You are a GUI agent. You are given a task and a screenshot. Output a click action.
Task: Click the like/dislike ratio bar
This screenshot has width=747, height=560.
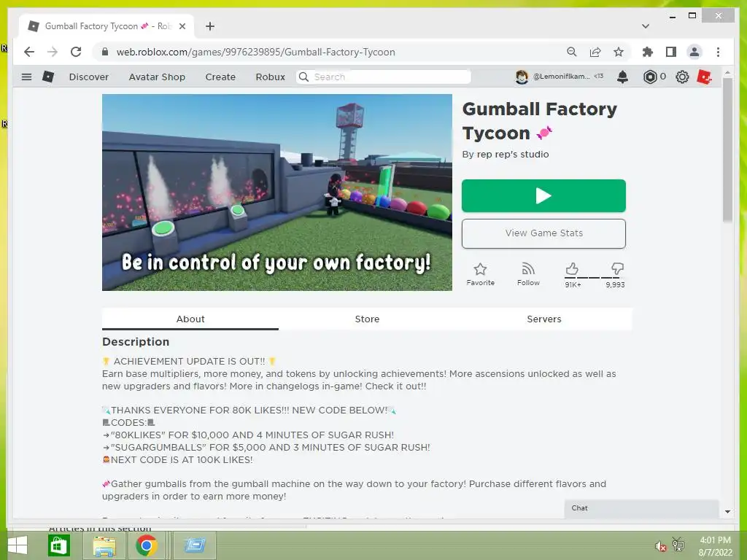tap(594, 278)
